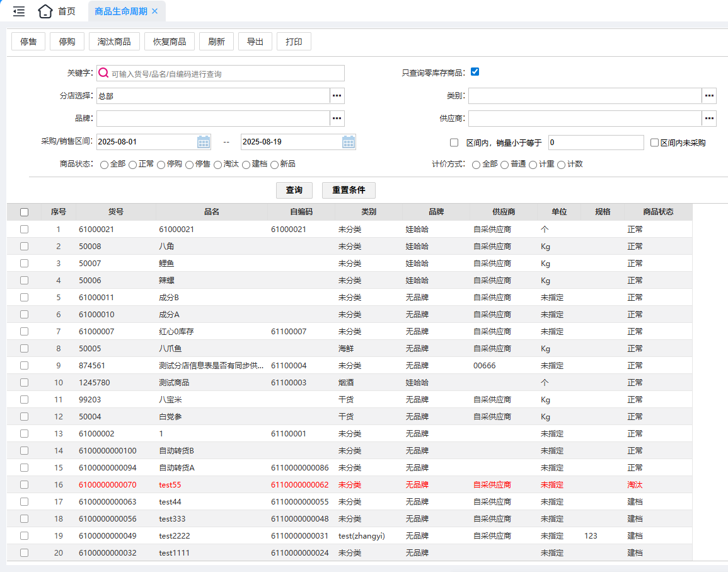
Task: Focus the 关键字 search input
Action: 221,73
